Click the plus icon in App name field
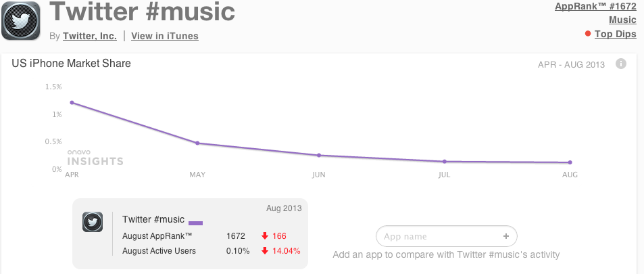This screenshot has height=274, width=644. (x=506, y=236)
